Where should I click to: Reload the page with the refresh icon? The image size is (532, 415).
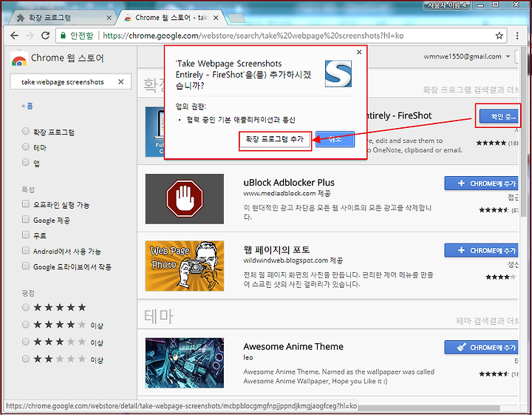click(45, 36)
